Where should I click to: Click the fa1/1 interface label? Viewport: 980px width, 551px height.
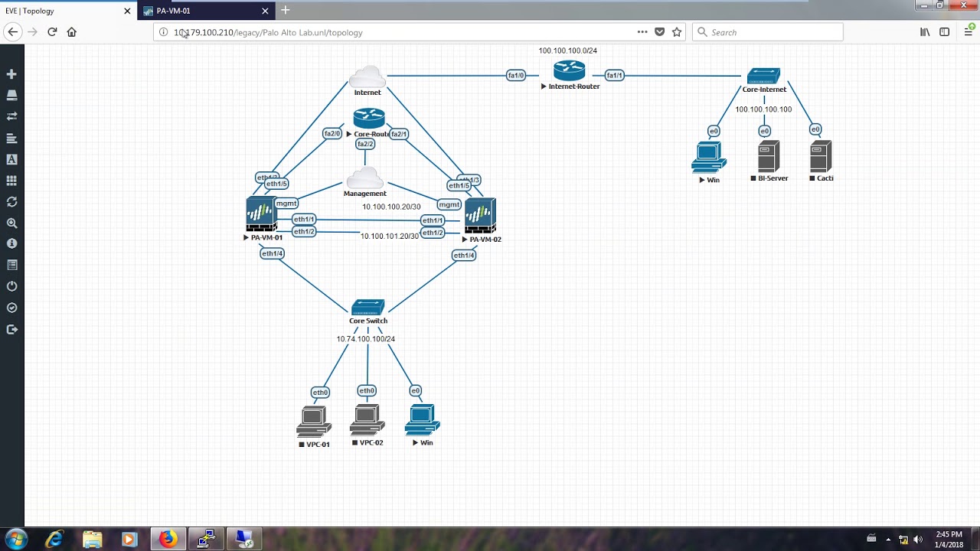coord(614,75)
